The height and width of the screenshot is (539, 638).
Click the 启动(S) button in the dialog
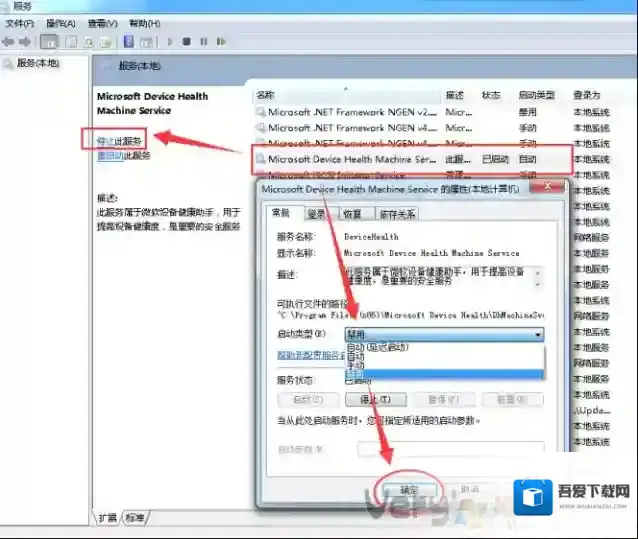coord(308,400)
